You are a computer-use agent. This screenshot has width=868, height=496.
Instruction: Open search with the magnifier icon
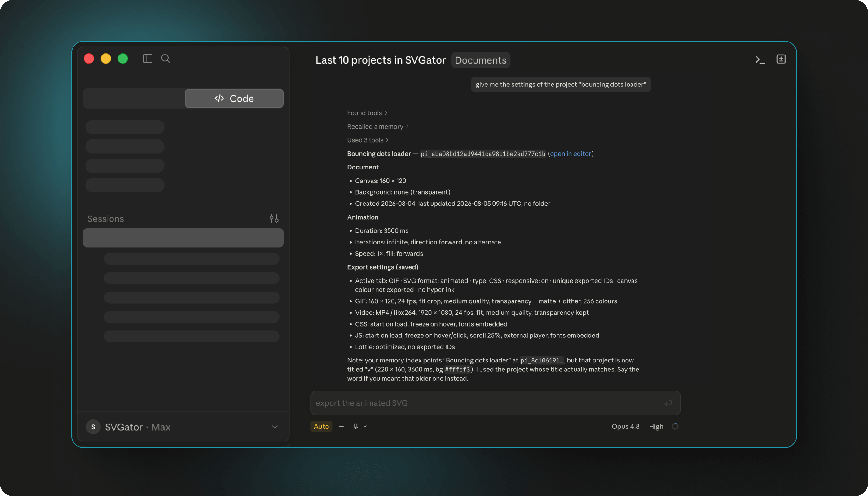(165, 59)
